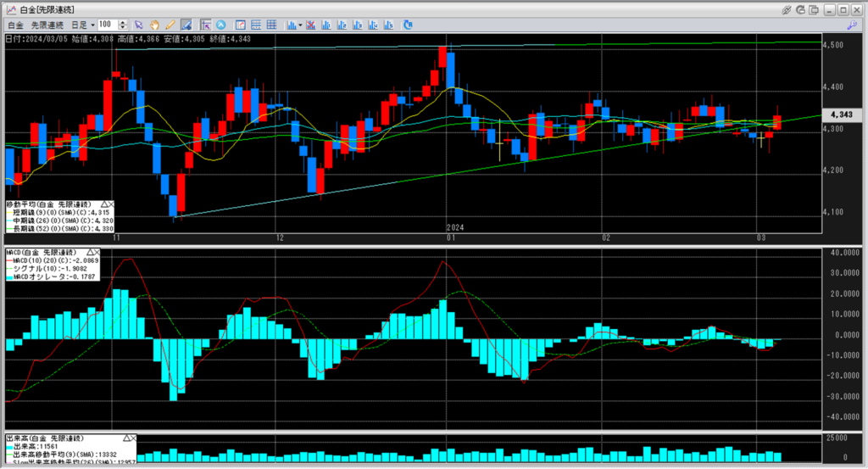This screenshot has height=469, width=868.
Task: Collapse the MACD legend triangle
Action: coord(90,253)
